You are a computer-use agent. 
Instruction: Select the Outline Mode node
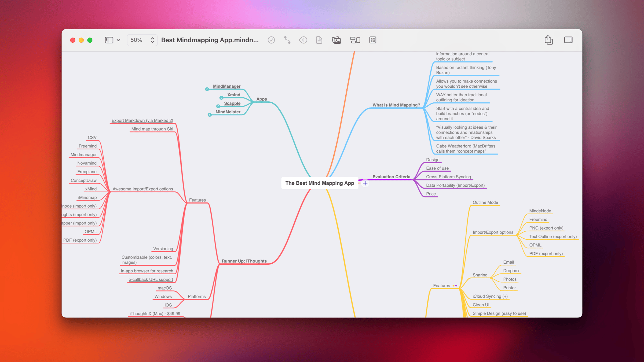click(485, 202)
